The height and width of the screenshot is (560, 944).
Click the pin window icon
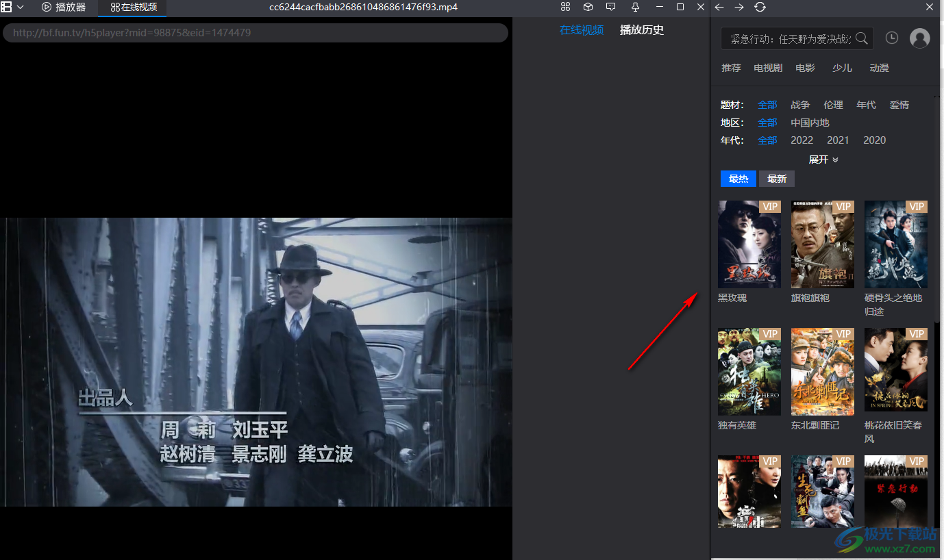coord(635,7)
